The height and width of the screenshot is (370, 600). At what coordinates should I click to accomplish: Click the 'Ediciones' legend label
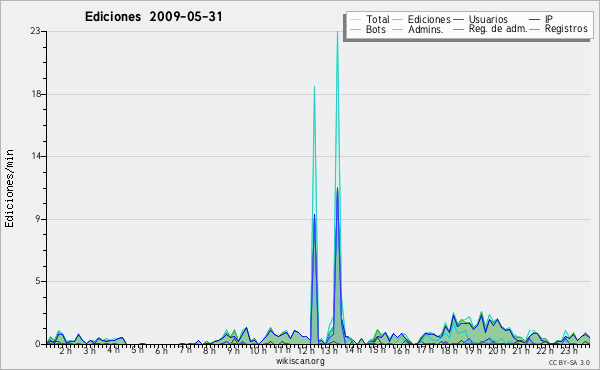(429, 19)
